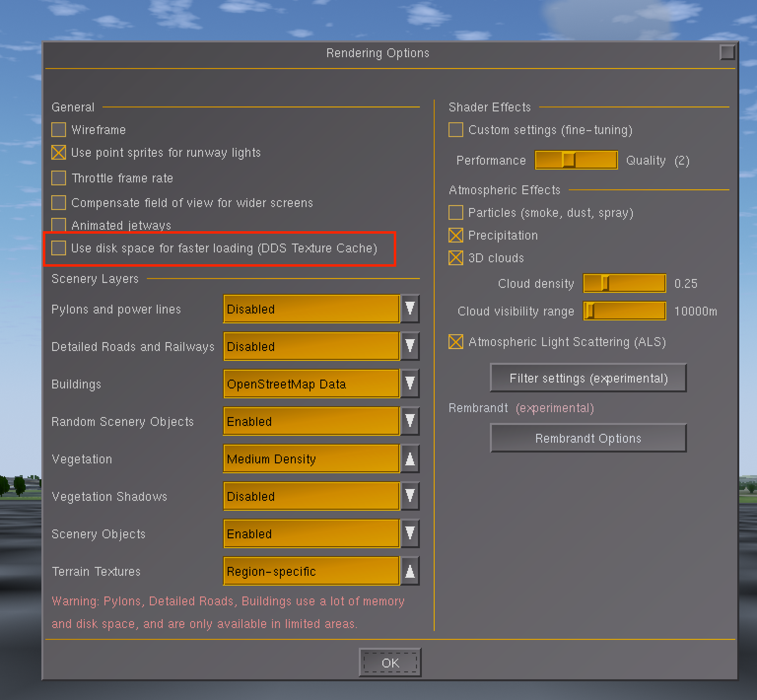
Task: Open Vegetation Shadows dropdown arrow
Action: click(410, 496)
